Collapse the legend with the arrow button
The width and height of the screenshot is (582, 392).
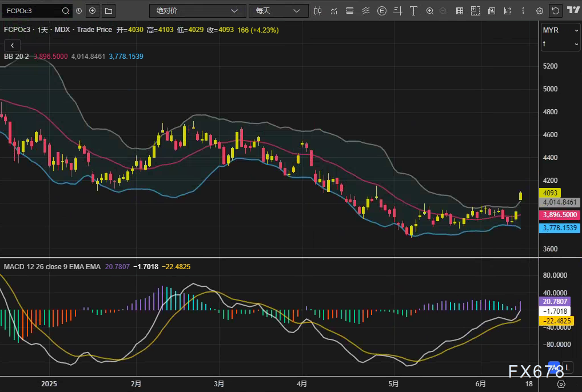pyautogui.click(x=12, y=45)
